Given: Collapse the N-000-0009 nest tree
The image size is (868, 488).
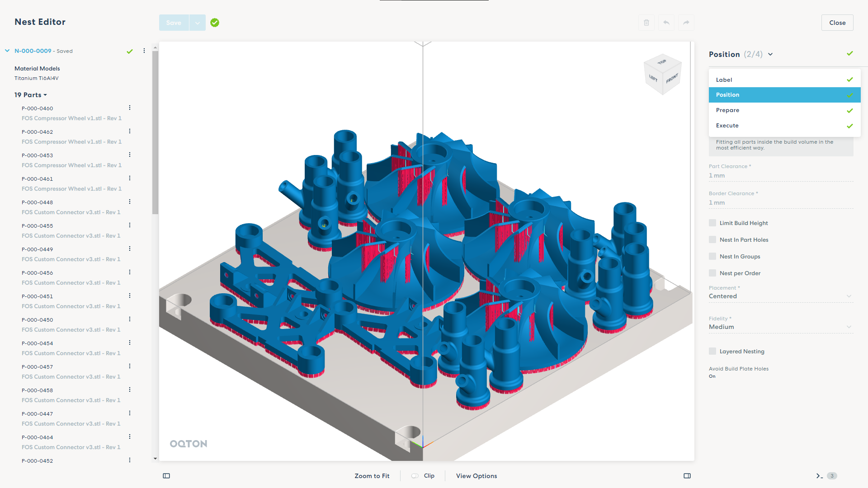Looking at the screenshot, I should pyautogui.click(x=7, y=51).
